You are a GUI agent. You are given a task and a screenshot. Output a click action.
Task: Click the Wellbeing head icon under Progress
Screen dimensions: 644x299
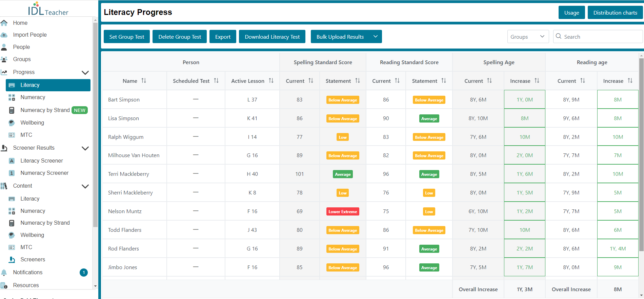pyautogui.click(x=12, y=123)
